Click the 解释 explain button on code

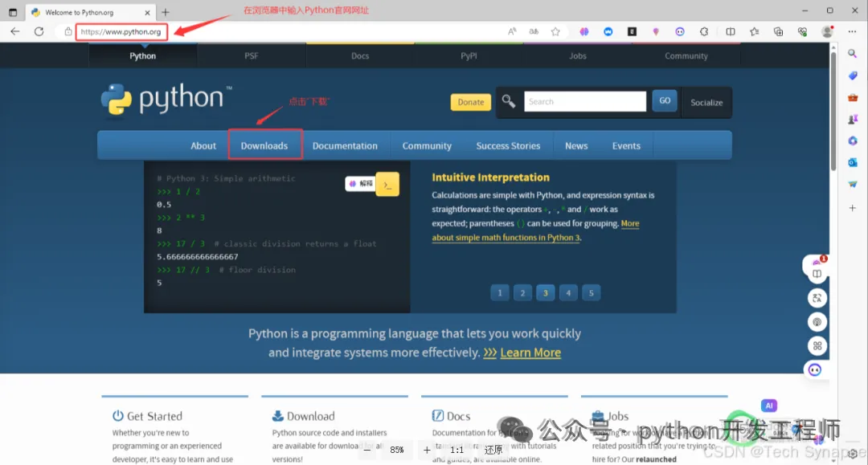click(x=360, y=184)
